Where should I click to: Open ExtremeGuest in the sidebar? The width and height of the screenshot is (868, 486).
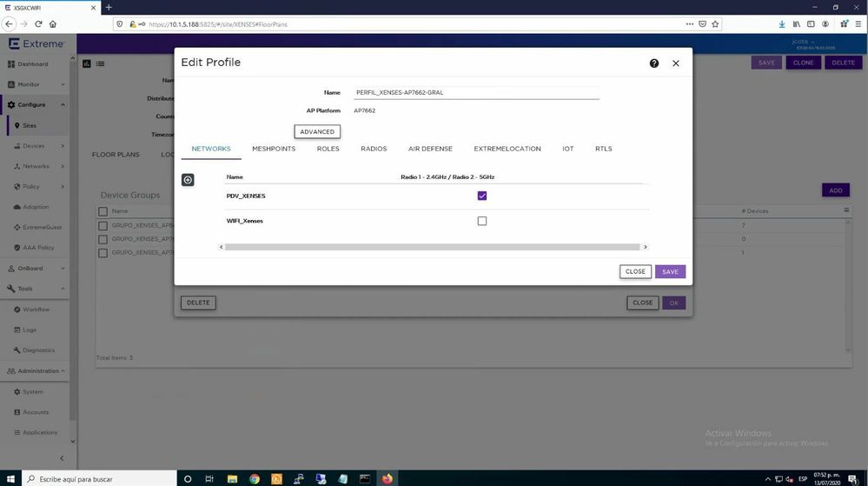pos(42,227)
